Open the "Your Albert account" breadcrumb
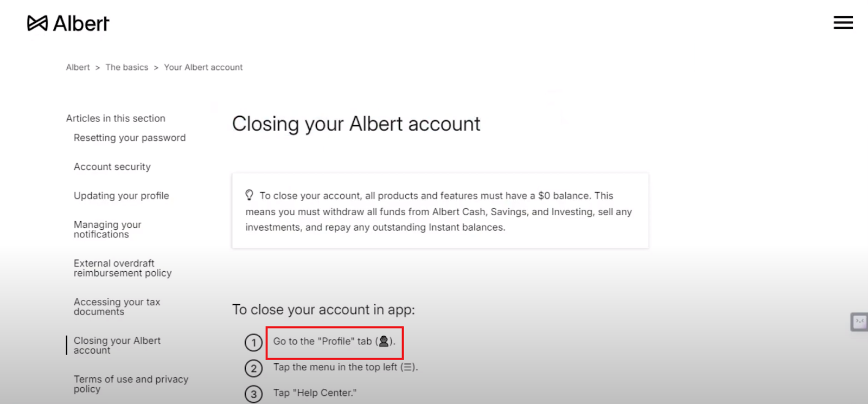868x404 pixels. (x=203, y=67)
